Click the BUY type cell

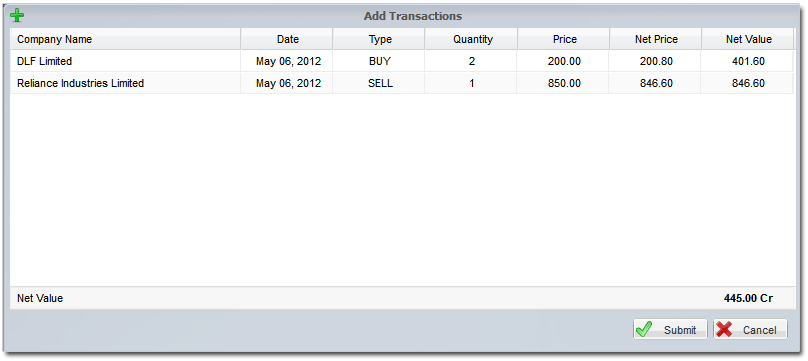pos(379,61)
